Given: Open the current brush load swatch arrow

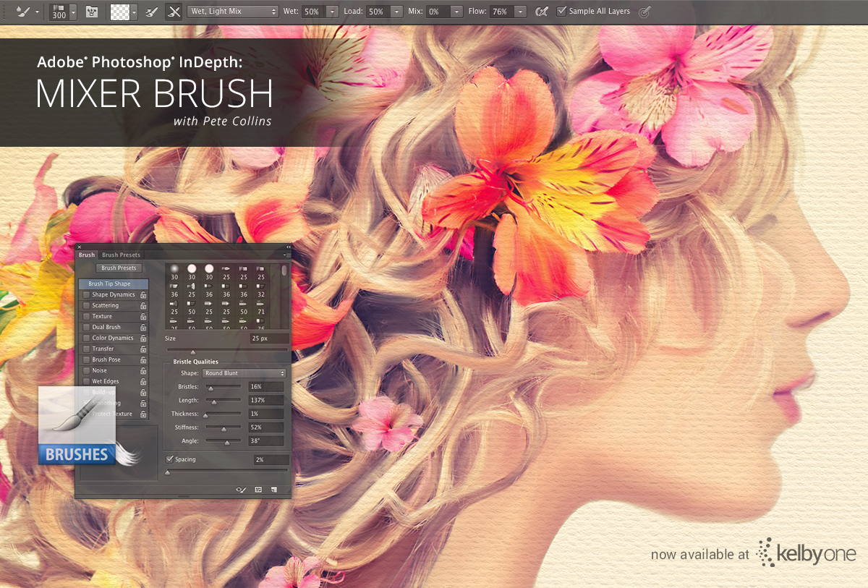Looking at the screenshot, I should point(134,12).
